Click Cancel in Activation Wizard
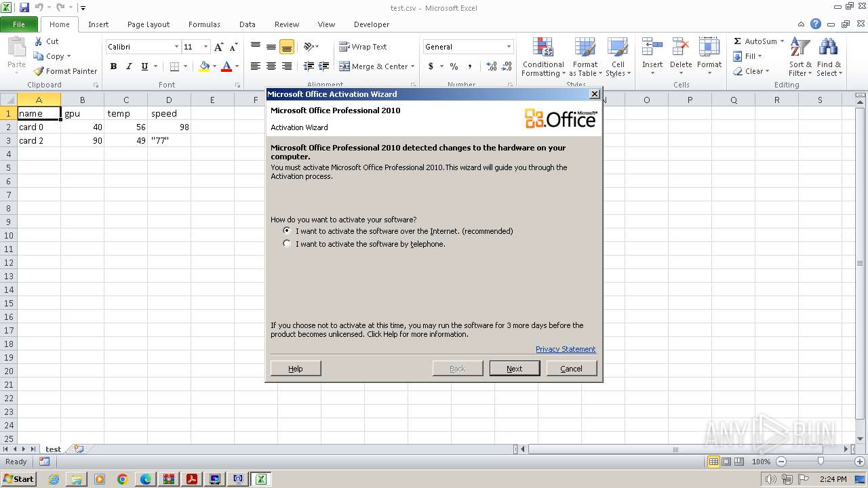The height and width of the screenshot is (488, 868). tap(571, 369)
